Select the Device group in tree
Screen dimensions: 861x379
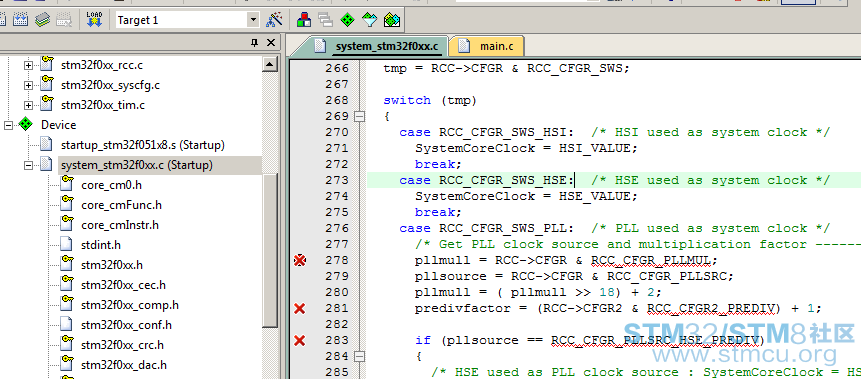[x=58, y=125]
